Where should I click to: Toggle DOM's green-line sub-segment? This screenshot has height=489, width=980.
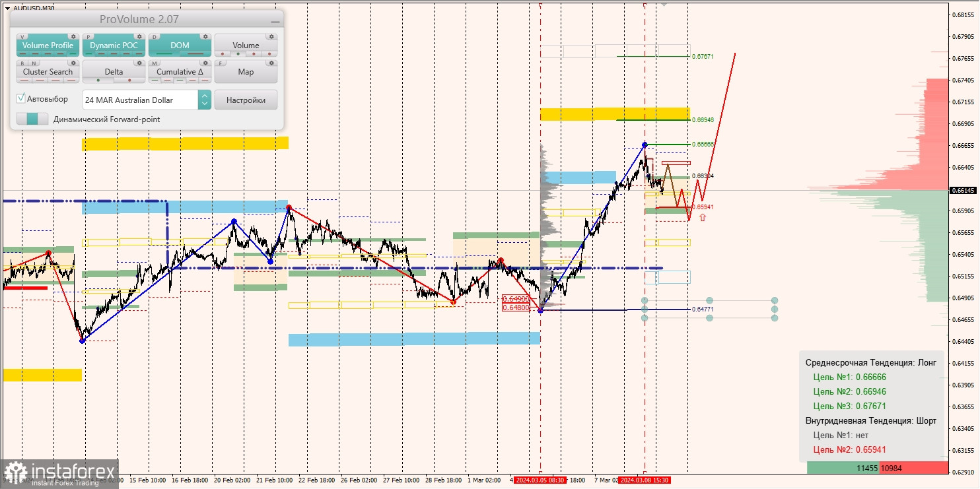[x=164, y=53]
